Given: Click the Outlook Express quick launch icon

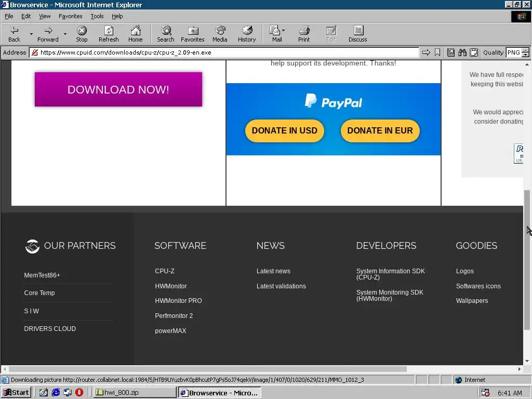Looking at the screenshot, I should (x=68, y=393).
